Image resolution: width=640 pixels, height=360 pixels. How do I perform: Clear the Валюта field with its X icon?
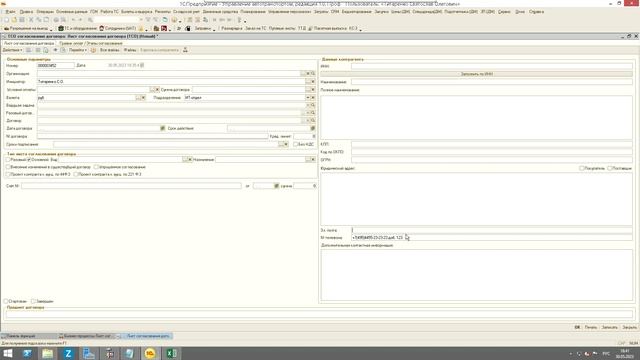tap(143, 98)
